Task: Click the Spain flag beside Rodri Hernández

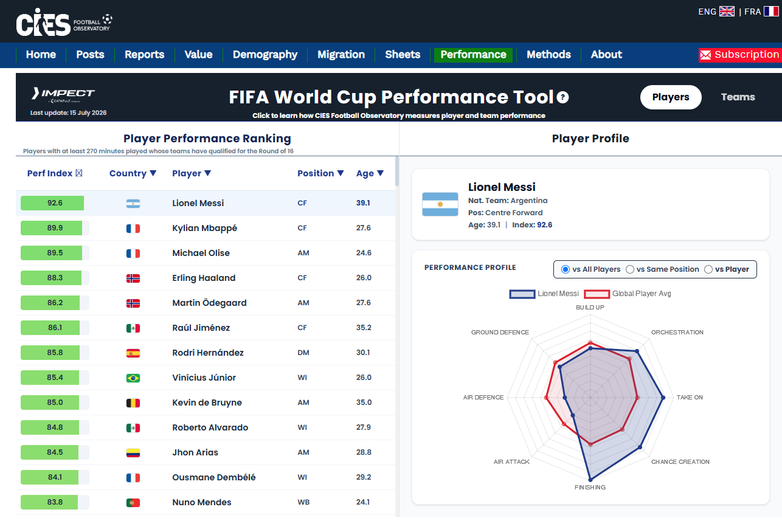Action: tap(133, 353)
